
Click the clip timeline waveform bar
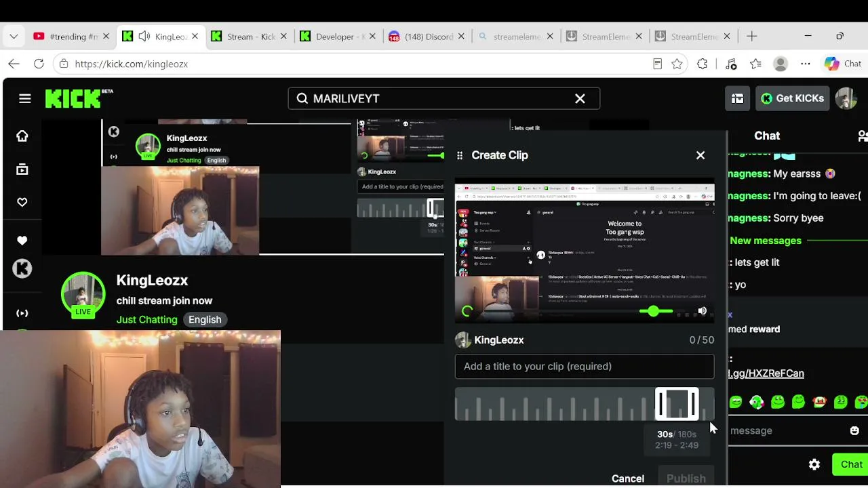(x=585, y=404)
